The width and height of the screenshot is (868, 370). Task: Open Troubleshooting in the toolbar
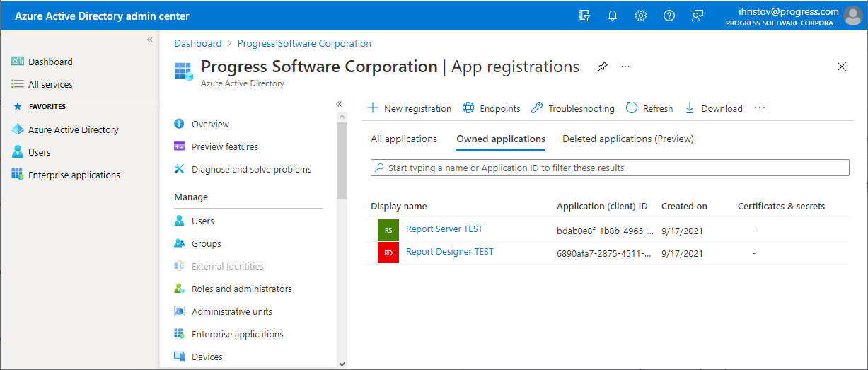pyautogui.click(x=572, y=108)
